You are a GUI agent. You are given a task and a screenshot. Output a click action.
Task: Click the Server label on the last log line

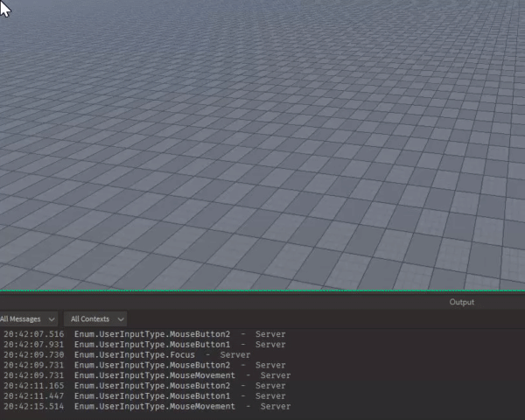pos(276,407)
